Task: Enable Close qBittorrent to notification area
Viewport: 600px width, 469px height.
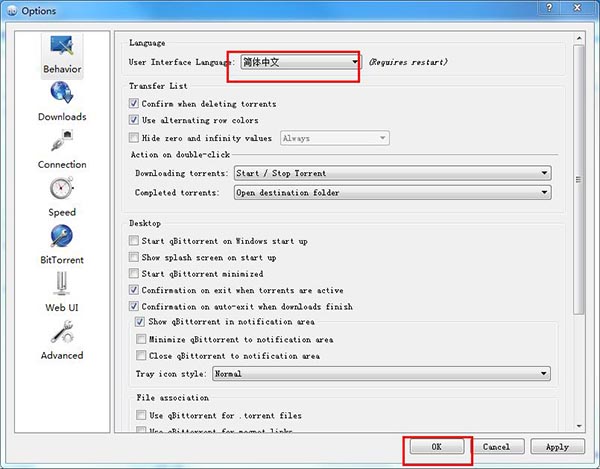Action: 141,356
